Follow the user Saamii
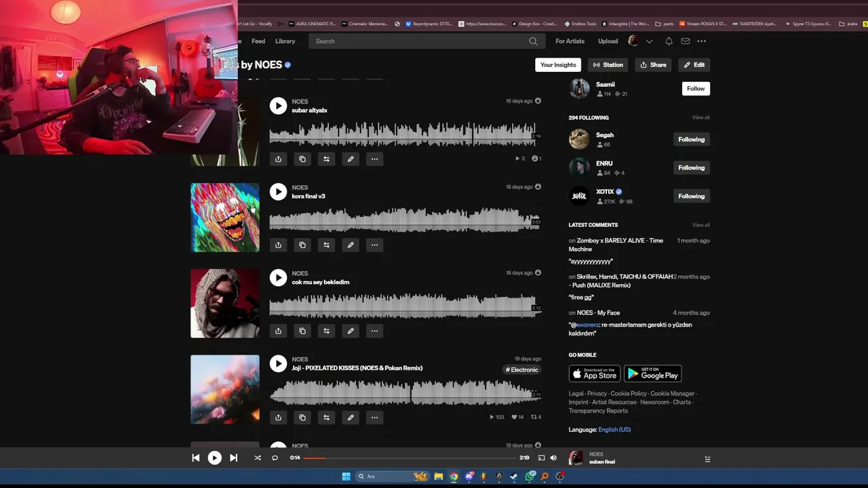The width and height of the screenshot is (868, 488). 696,89
